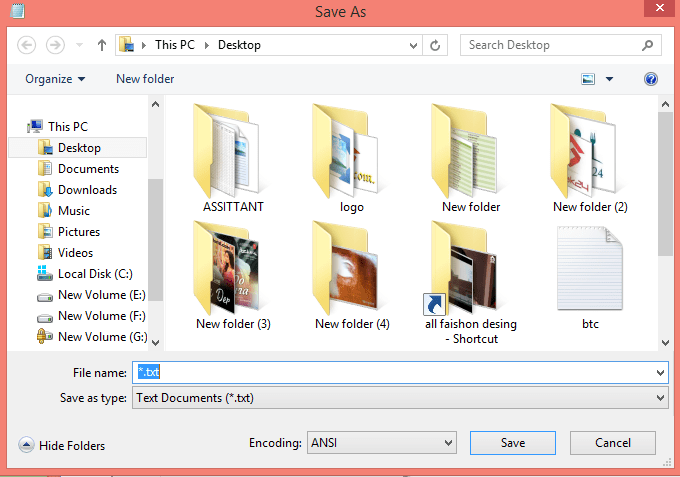Click the Forward navigation arrow
Screen dimensions: 680x477
point(55,45)
